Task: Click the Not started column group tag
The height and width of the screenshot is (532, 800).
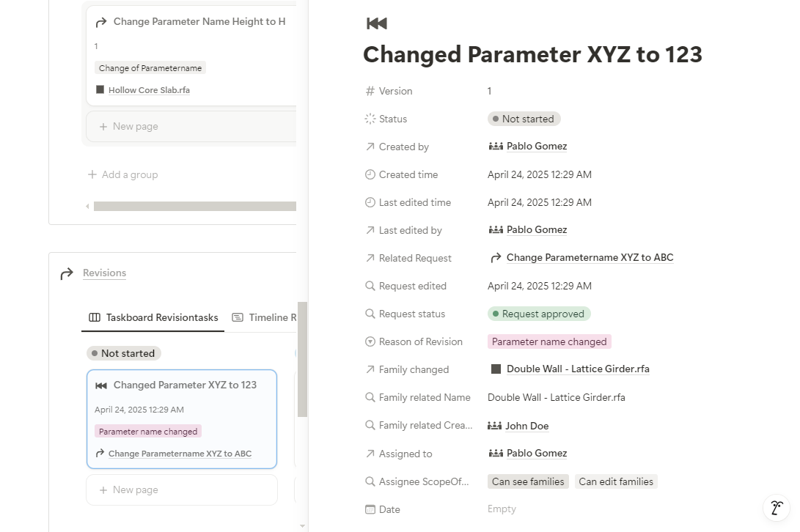Action: 124,353
